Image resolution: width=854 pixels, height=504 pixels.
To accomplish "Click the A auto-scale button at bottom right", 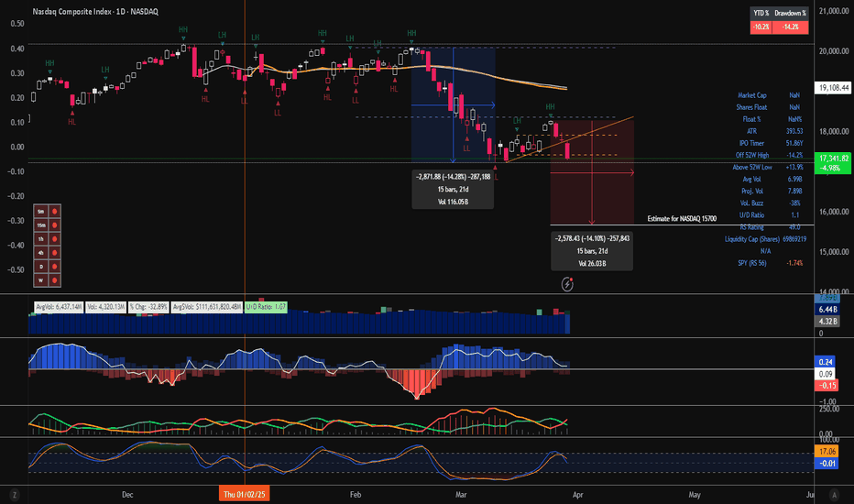I will point(834,495).
